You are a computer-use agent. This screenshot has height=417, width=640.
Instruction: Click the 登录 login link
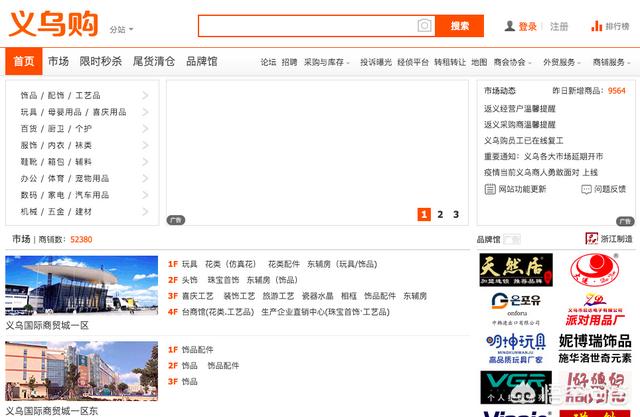527,27
